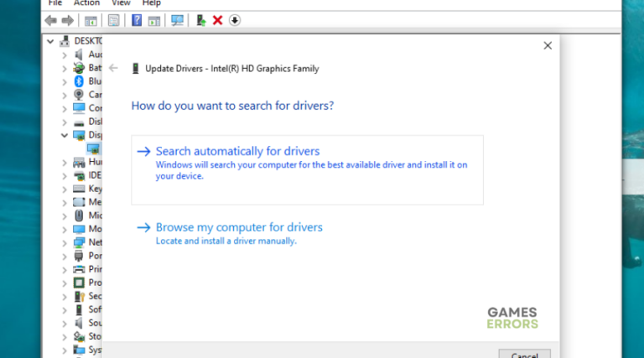Click back arrow in Update Drivers dialog
644x358 pixels.
(x=113, y=69)
